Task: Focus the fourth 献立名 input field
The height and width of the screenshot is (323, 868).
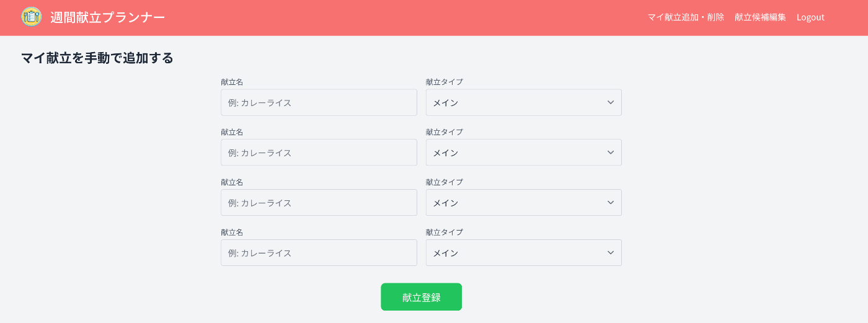Action: click(x=319, y=253)
